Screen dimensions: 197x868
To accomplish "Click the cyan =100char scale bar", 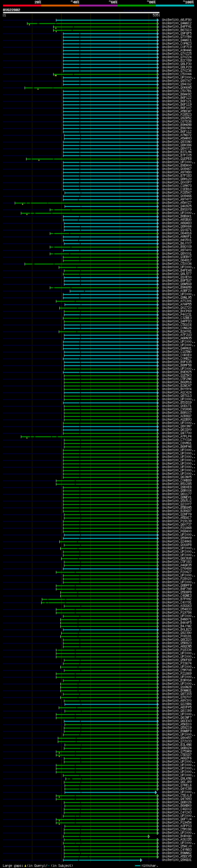I will coord(137,866).
